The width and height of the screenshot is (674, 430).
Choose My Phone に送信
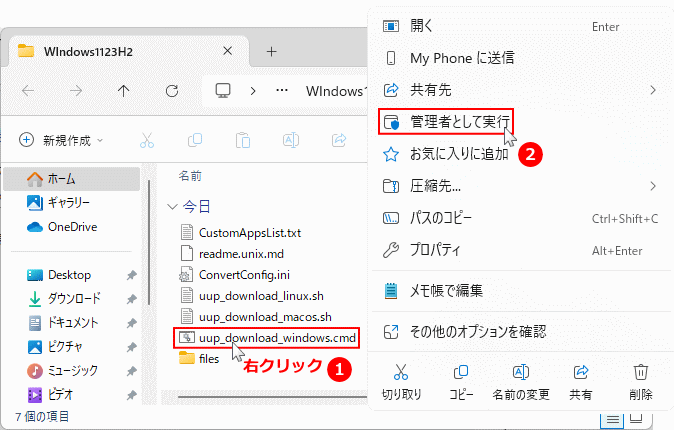tap(521, 58)
